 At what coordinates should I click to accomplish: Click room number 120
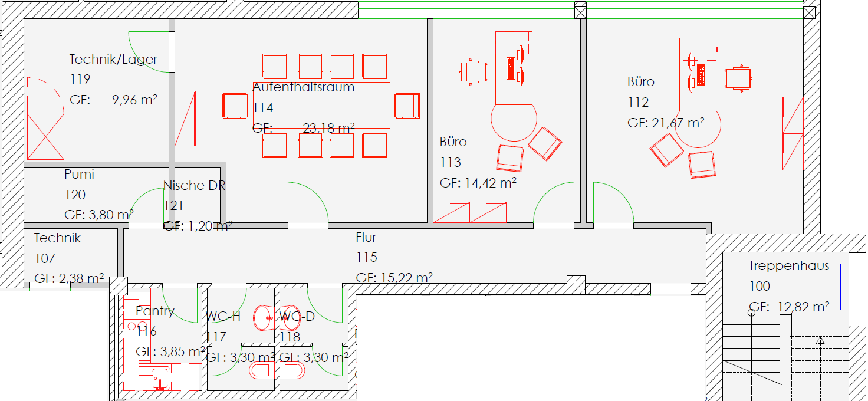(75, 195)
